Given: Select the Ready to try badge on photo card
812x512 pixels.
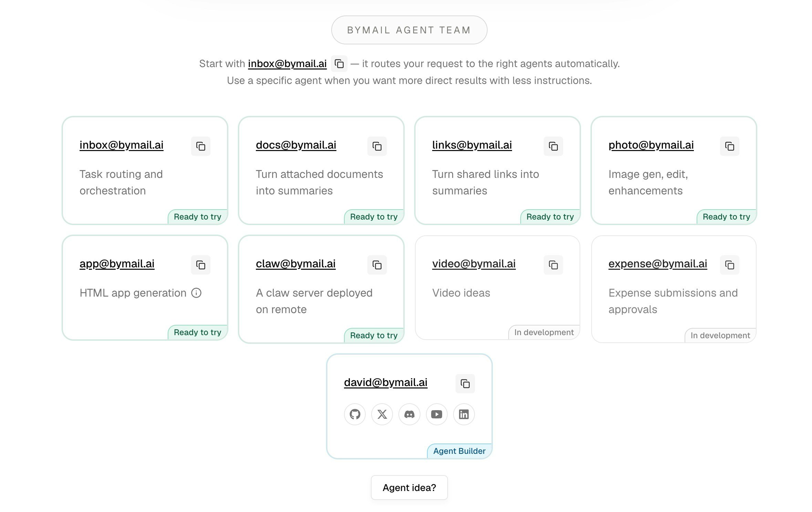Looking at the screenshot, I should [x=726, y=216].
